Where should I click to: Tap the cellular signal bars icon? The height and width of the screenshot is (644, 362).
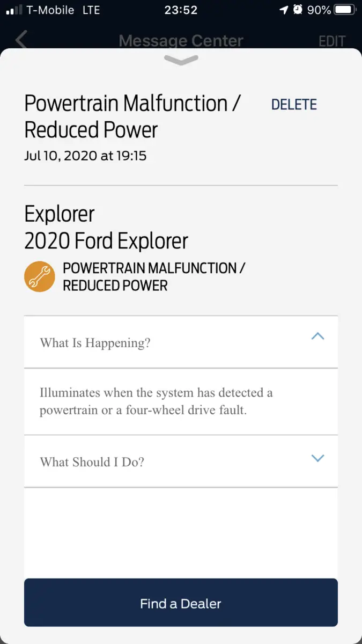point(14,10)
